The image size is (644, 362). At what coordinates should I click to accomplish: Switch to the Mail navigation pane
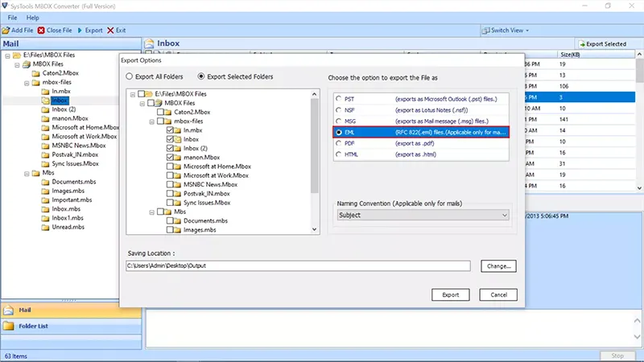coord(71,311)
